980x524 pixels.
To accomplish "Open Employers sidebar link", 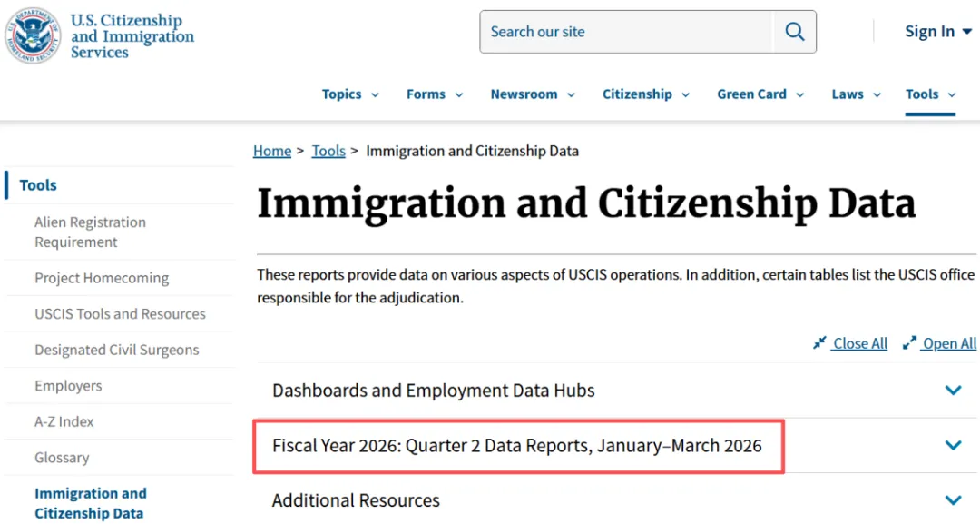I will [68, 386].
